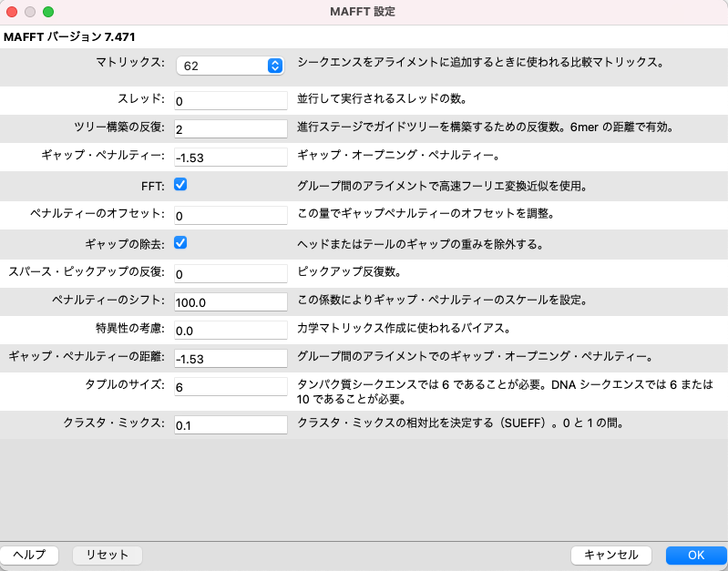
Task: Confirm settings with the OK button
Action: click(x=696, y=555)
